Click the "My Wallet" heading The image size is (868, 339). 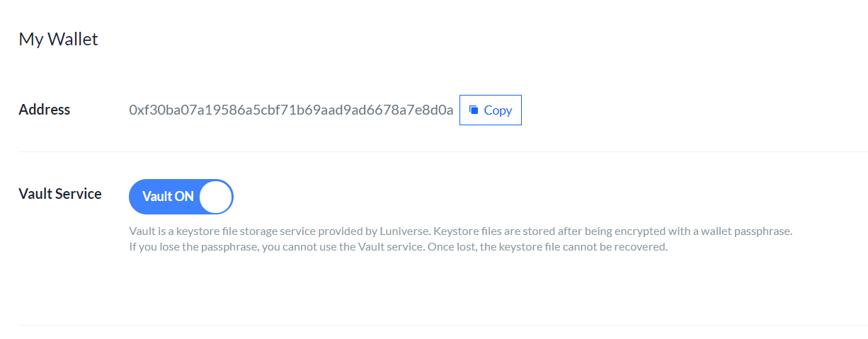pos(58,39)
